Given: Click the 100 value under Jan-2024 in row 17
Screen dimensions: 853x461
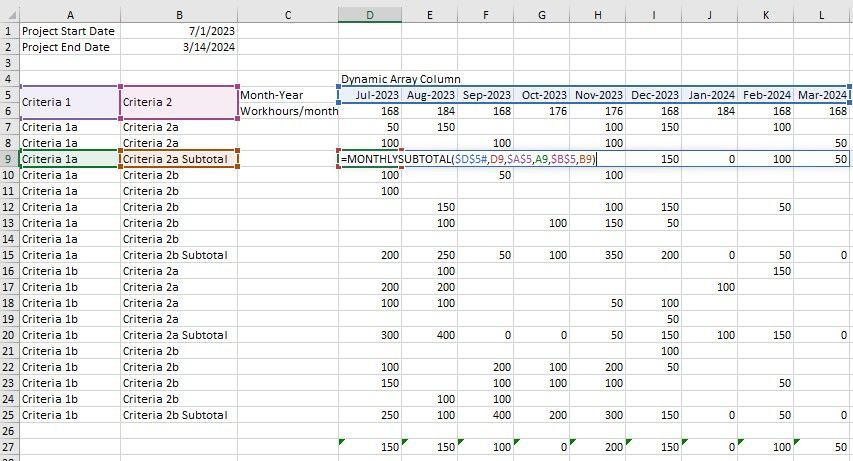Looking at the screenshot, I should pyautogui.click(x=710, y=287).
